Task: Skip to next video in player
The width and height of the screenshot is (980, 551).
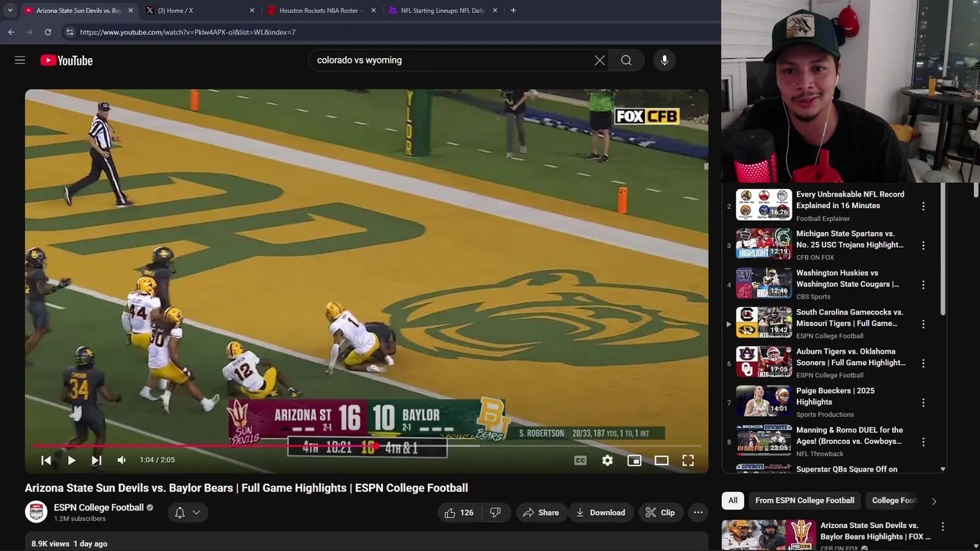Action: [96, 460]
